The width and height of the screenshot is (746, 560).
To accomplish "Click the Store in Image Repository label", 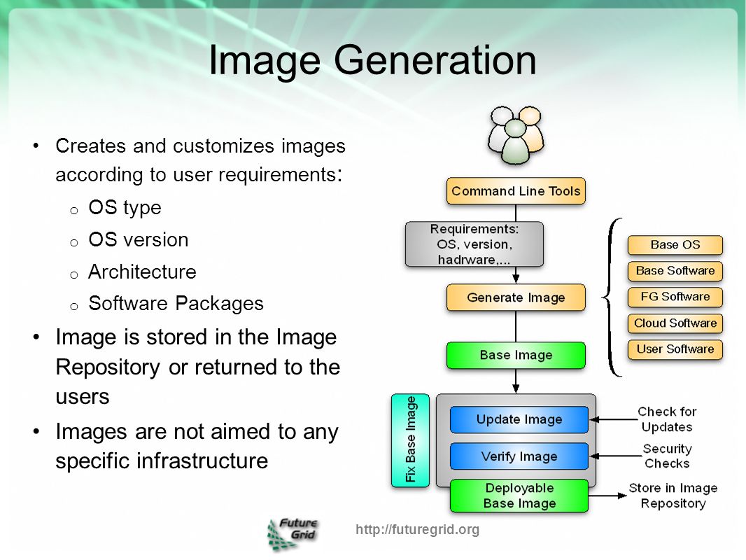I will coord(673,496).
